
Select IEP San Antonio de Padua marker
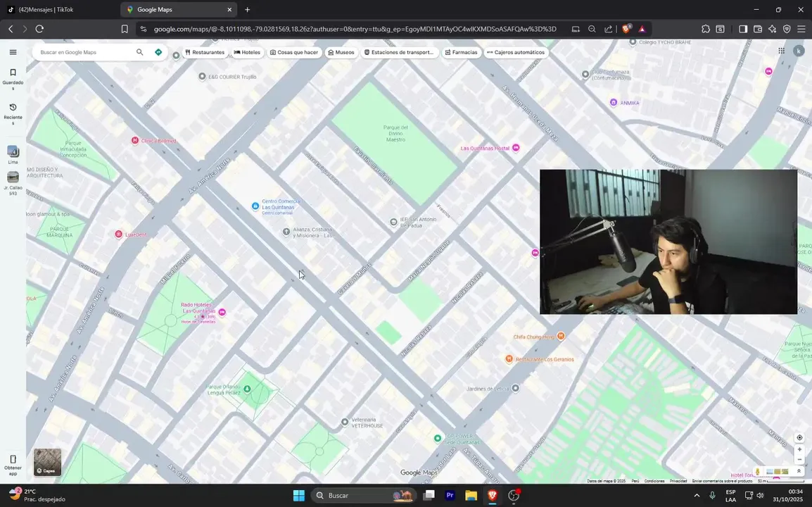click(393, 222)
